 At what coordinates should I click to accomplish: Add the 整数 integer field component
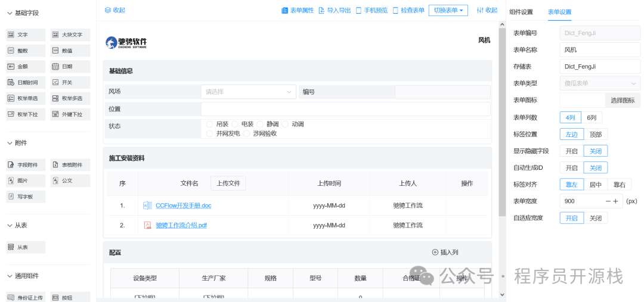click(x=26, y=51)
